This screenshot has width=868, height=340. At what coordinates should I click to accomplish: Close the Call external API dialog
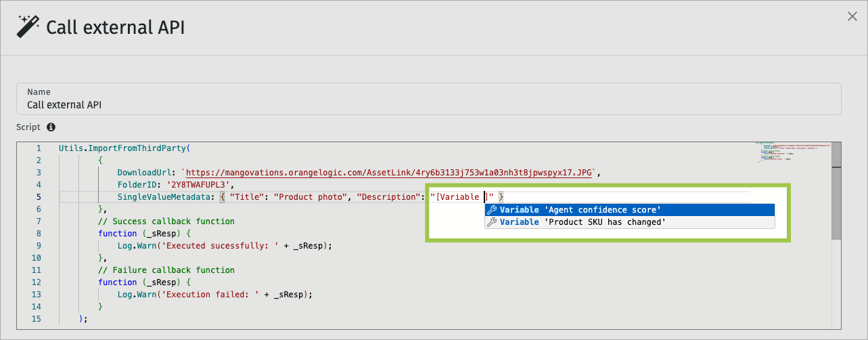tap(852, 16)
